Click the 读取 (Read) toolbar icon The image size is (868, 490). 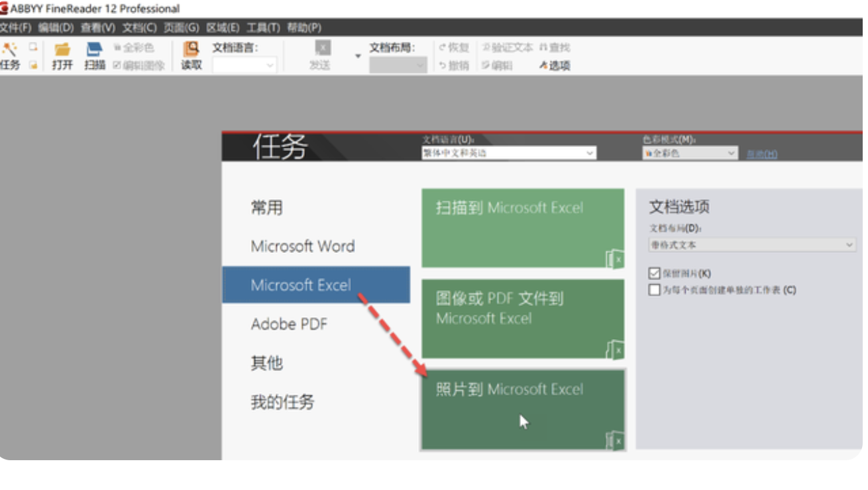pyautogui.click(x=191, y=49)
